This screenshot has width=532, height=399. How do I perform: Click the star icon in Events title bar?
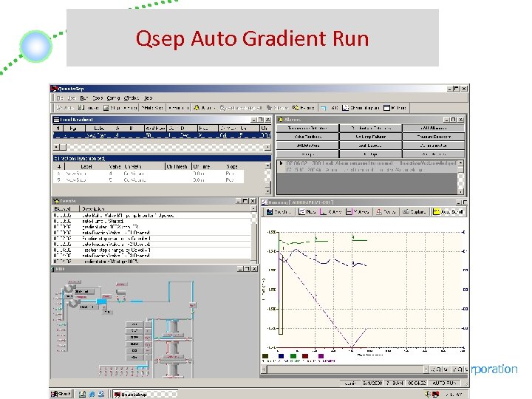[56, 201]
